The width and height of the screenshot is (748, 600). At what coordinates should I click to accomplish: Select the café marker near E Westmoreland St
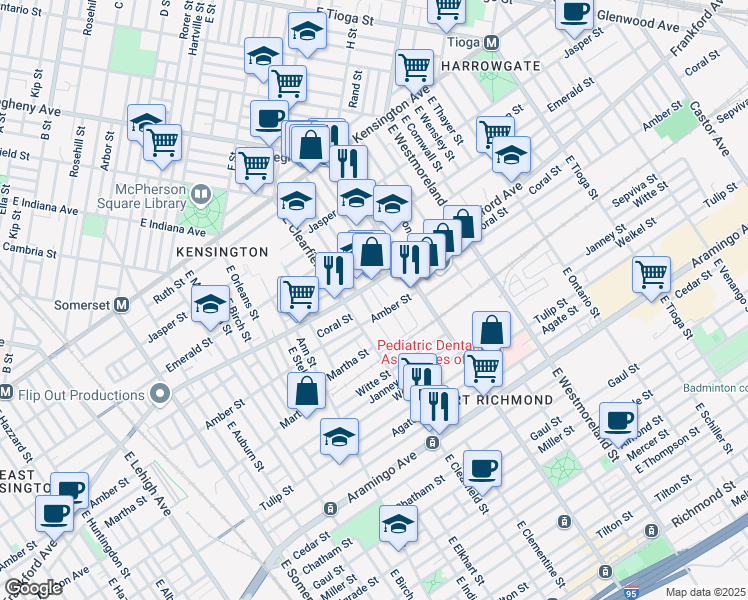(x=619, y=420)
